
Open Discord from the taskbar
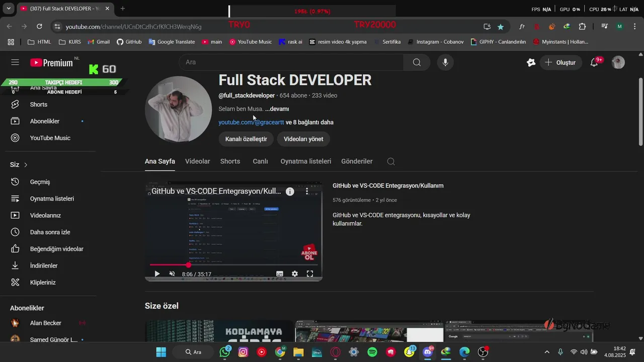click(428, 352)
